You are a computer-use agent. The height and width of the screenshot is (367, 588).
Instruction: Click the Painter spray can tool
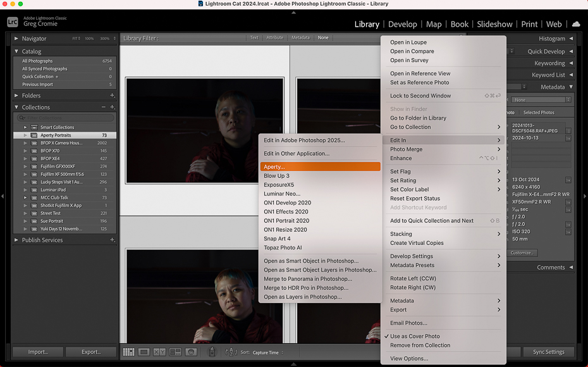tap(212, 352)
